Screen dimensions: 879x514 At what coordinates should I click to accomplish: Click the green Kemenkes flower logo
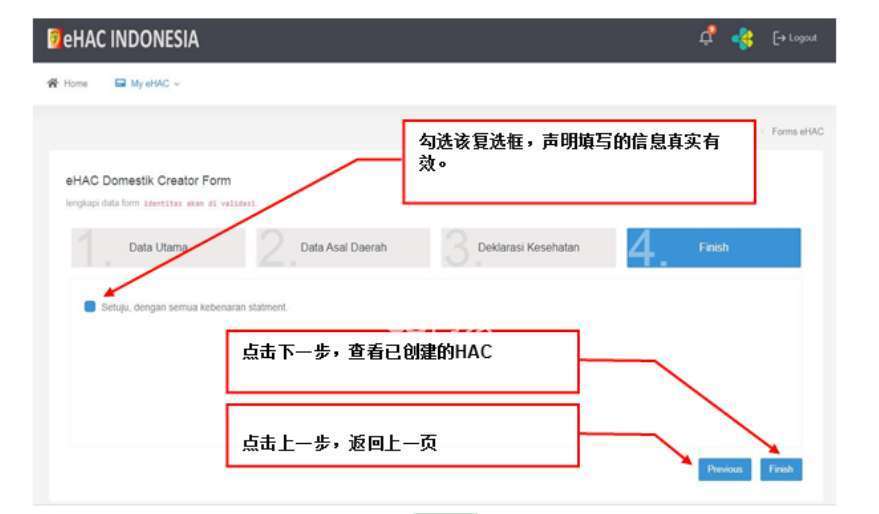[x=742, y=39]
